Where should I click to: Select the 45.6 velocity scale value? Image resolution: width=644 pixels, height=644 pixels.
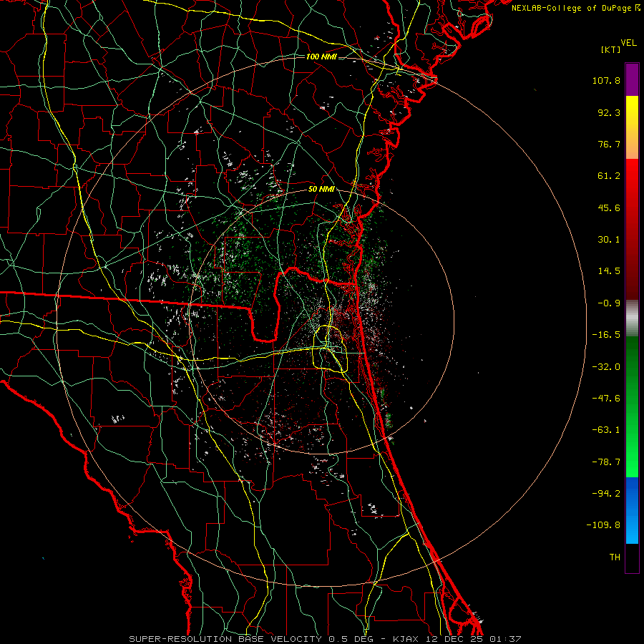tap(609, 208)
